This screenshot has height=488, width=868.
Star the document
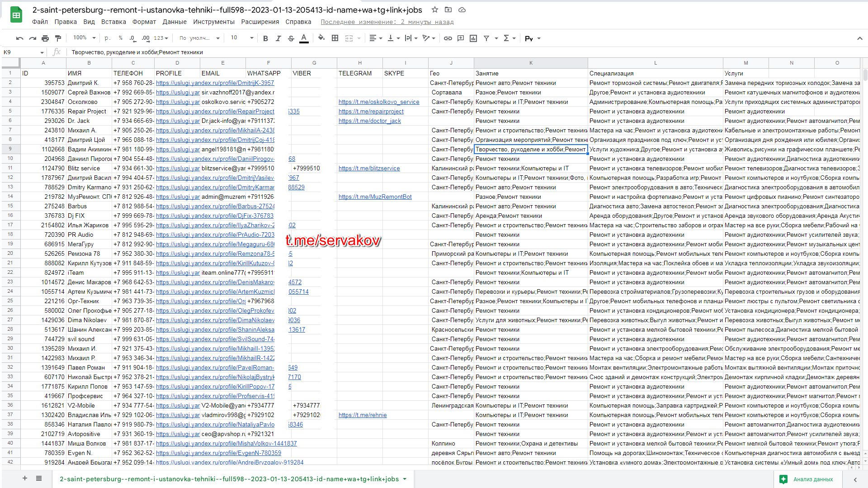434,9
